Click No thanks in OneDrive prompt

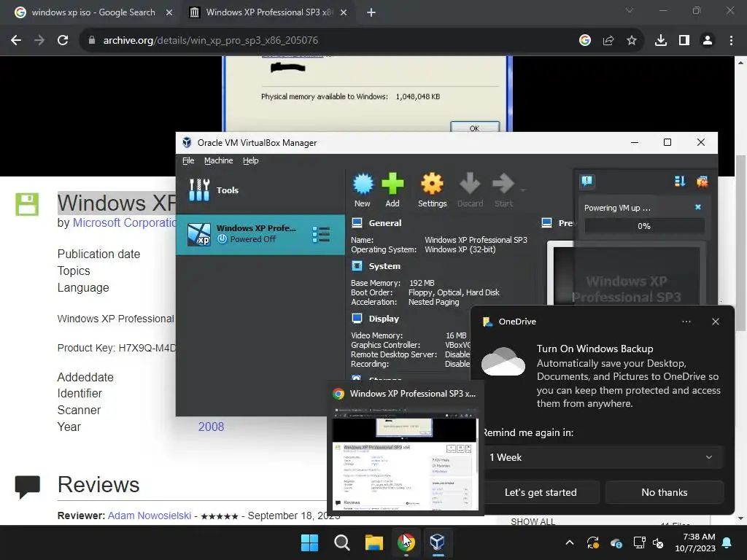pyautogui.click(x=664, y=492)
